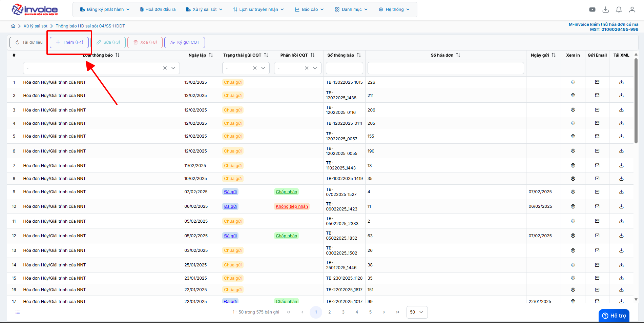
Task: Click the Đã gửi status in row 9
Action: 230,192
